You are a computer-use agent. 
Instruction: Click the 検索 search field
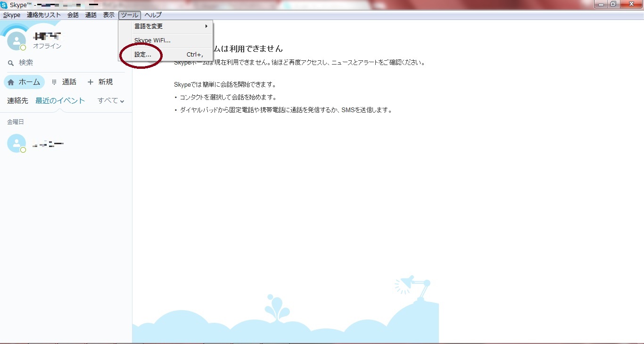[66, 63]
